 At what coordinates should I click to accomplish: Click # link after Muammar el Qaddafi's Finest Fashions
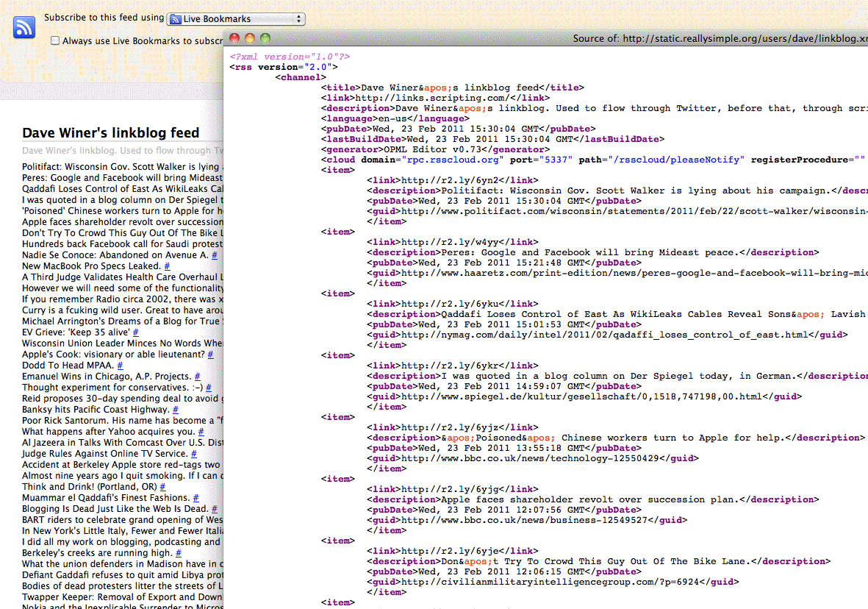pyautogui.click(x=197, y=498)
